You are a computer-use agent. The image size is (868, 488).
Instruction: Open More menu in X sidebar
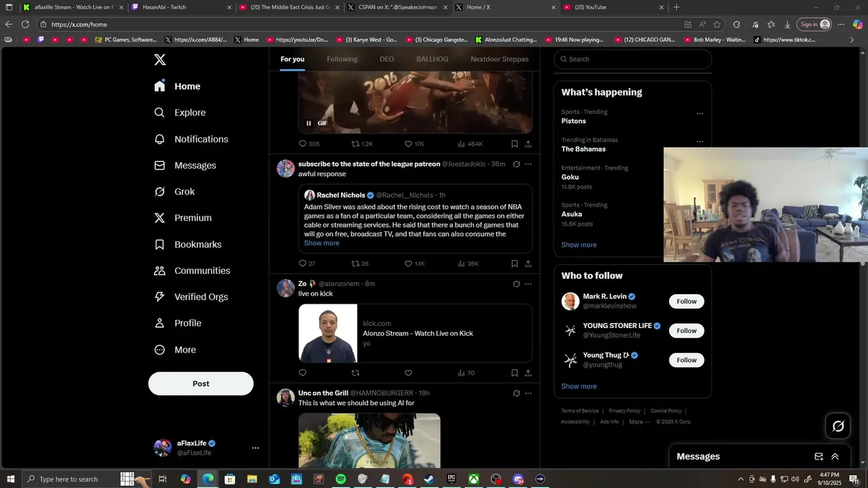click(x=176, y=350)
